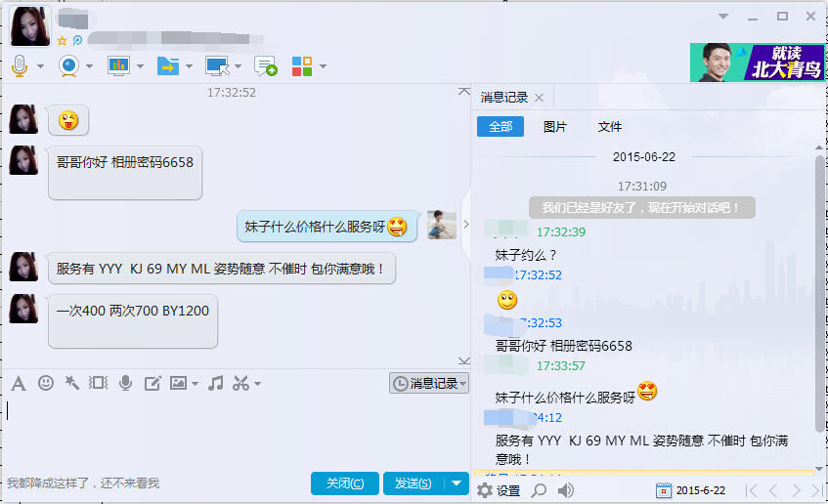The image size is (828, 504).
Task: Click the music note sharing icon
Action: click(x=215, y=383)
